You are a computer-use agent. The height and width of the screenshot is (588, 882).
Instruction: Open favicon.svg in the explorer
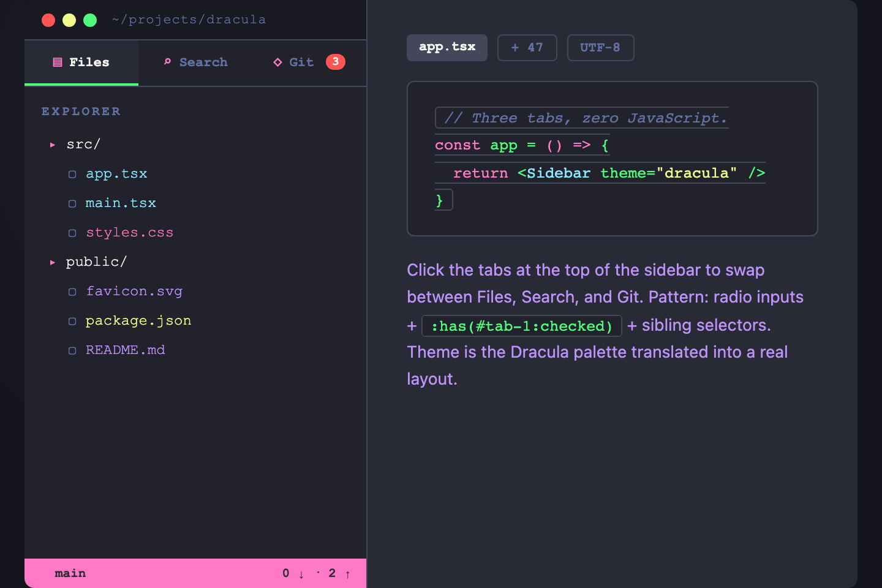(x=134, y=292)
